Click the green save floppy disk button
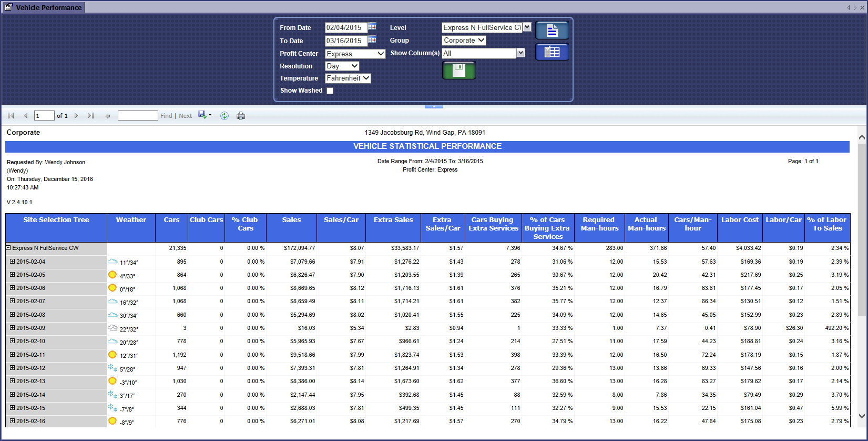 coord(458,70)
